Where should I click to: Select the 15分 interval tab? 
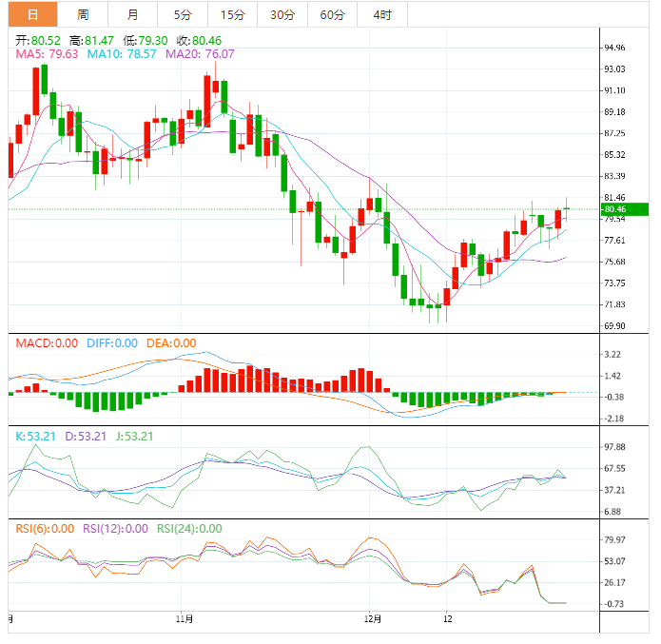pyautogui.click(x=232, y=14)
